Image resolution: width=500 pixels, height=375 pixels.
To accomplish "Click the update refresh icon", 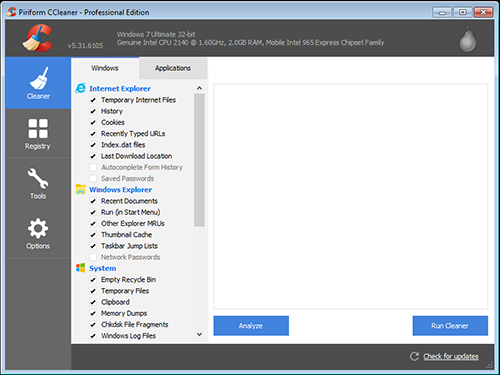I will click(x=414, y=356).
